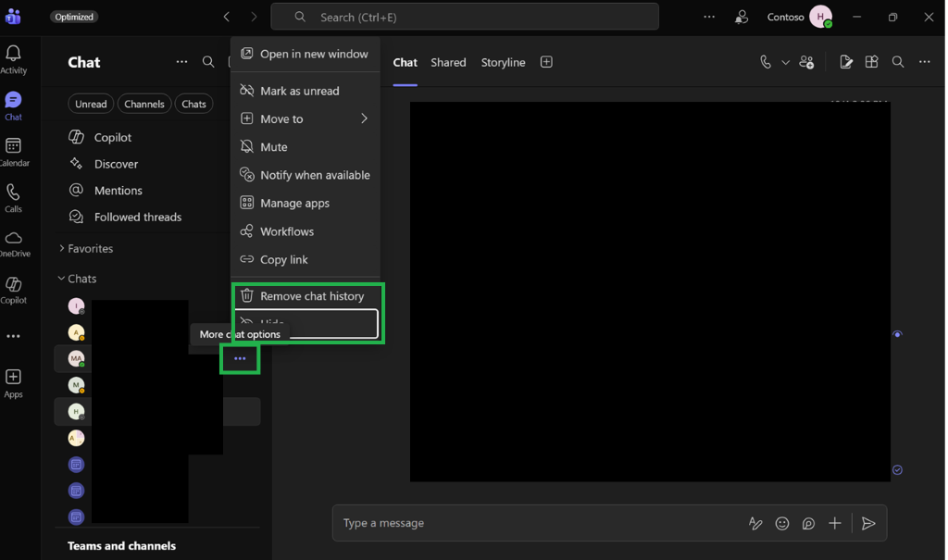
Task: Click the Search (Ctrl+E) box
Action: pyautogui.click(x=465, y=17)
